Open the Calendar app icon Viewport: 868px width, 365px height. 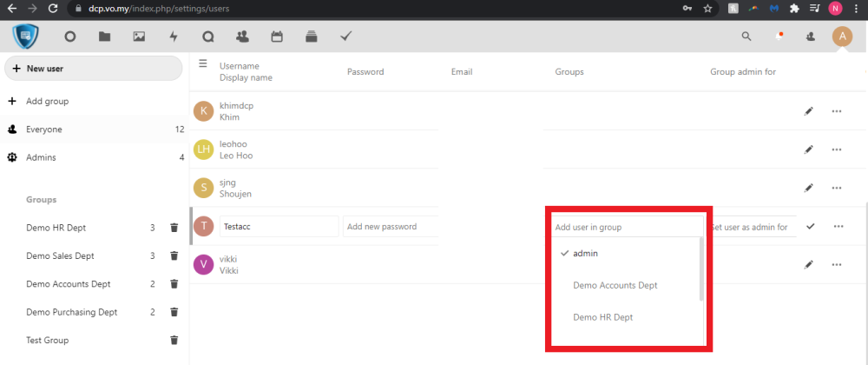point(277,36)
